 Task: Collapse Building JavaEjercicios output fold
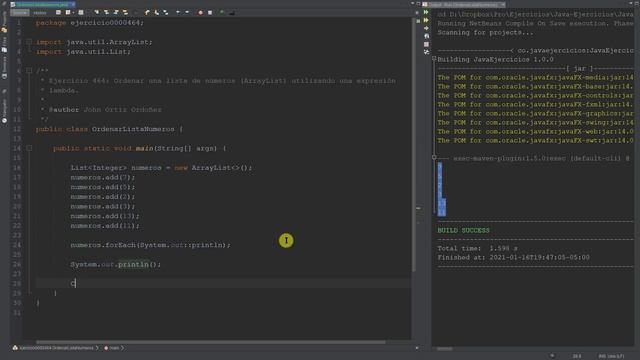[434, 59]
